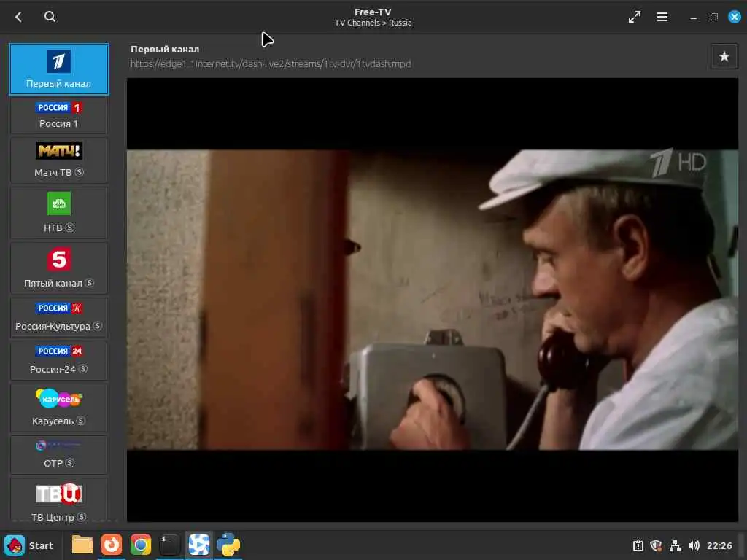Switch to Карусель channel
747x560 pixels.
point(59,408)
